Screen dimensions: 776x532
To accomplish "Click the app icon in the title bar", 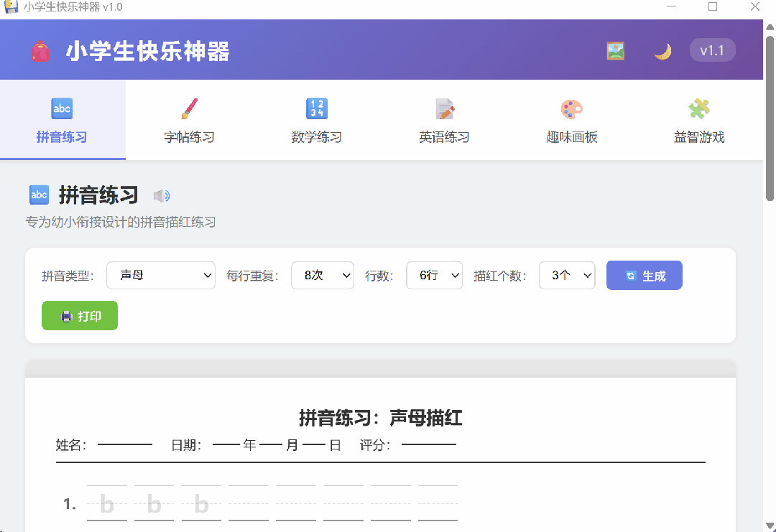I will [x=11, y=6].
